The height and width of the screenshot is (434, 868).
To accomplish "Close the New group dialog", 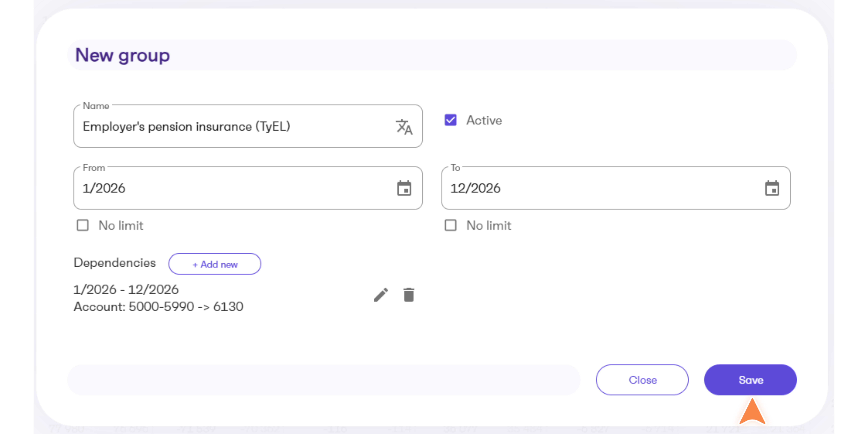I will click(x=642, y=380).
